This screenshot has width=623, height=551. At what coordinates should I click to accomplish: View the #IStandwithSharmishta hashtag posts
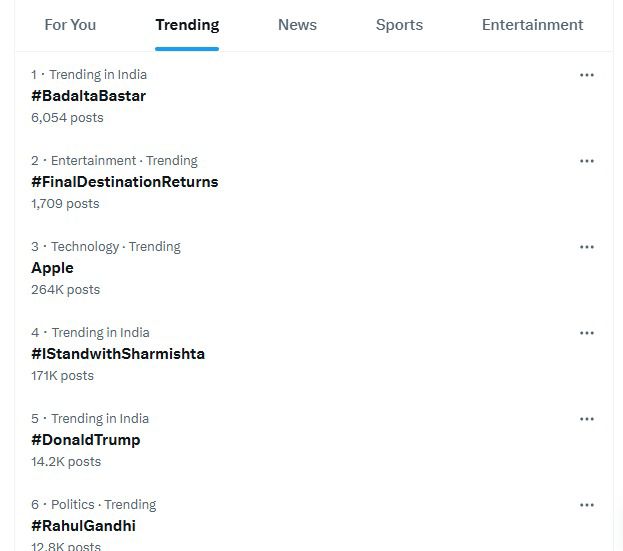(x=117, y=354)
